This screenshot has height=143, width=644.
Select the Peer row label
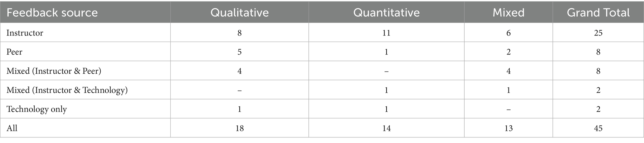pyautogui.click(x=15, y=52)
